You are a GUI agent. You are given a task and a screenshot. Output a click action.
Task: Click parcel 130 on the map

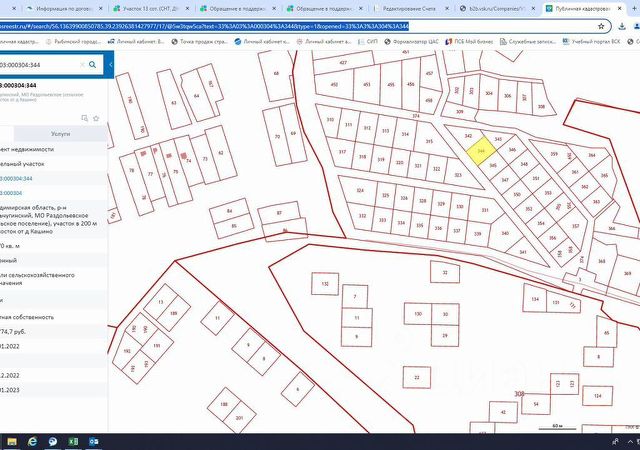click(x=418, y=314)
